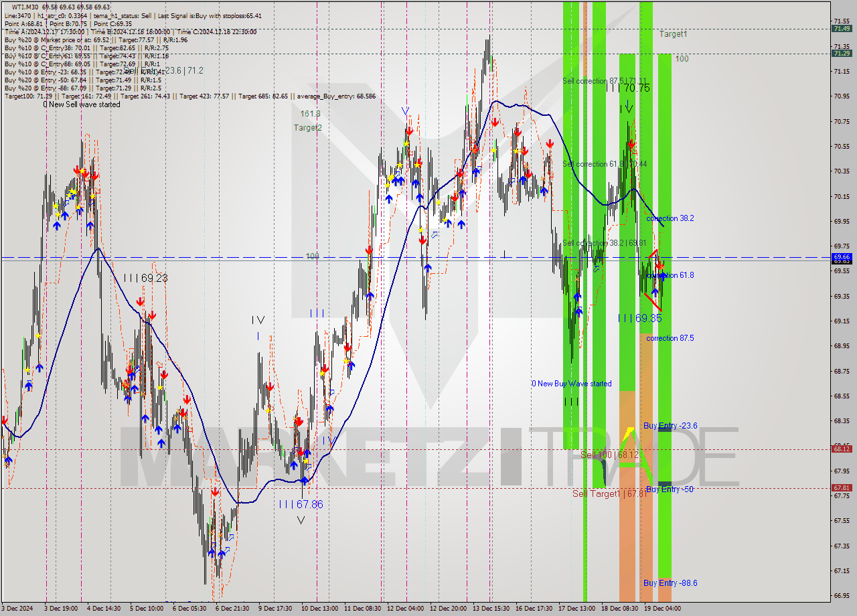
Task: Click the '0 New Buy Wave started' label
Action: 571,384
